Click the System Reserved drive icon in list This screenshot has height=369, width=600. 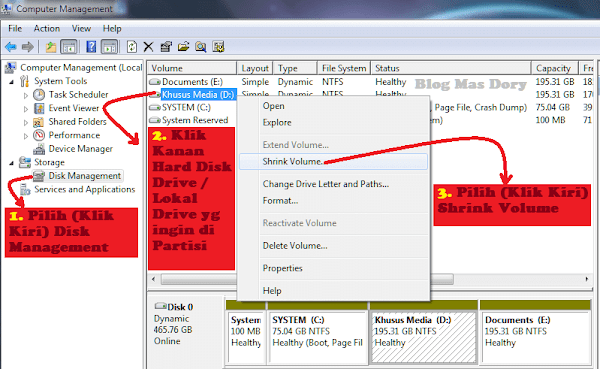point(155,121)
